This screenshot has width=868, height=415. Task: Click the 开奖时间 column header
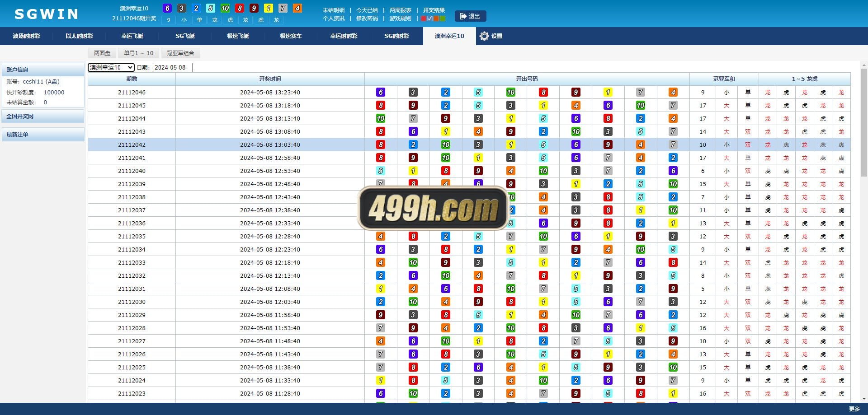click(270, 79)
